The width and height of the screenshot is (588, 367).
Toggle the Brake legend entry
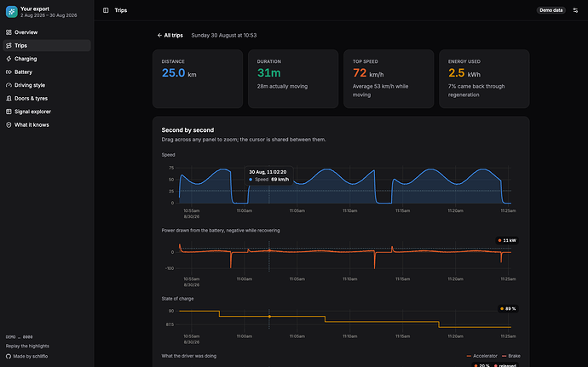pos(510,356)
